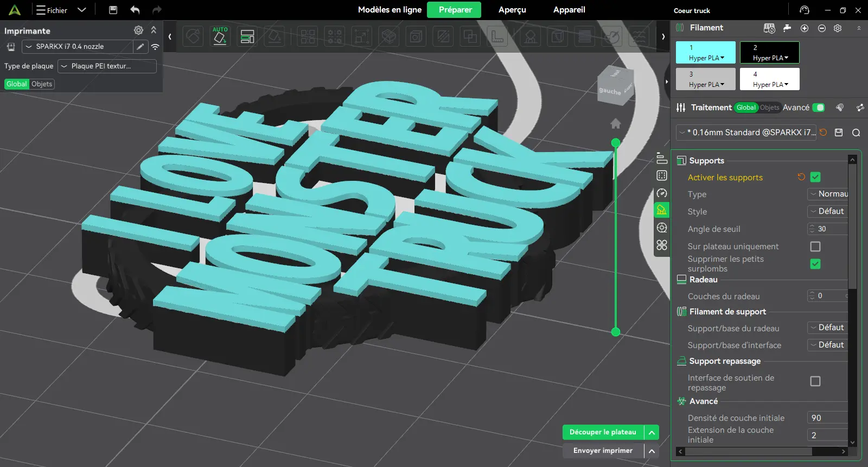Disable Activer les supports checkbox
The height and width of the screenshot is (467, 868).
pyautogui.click(x=815, y=177)
